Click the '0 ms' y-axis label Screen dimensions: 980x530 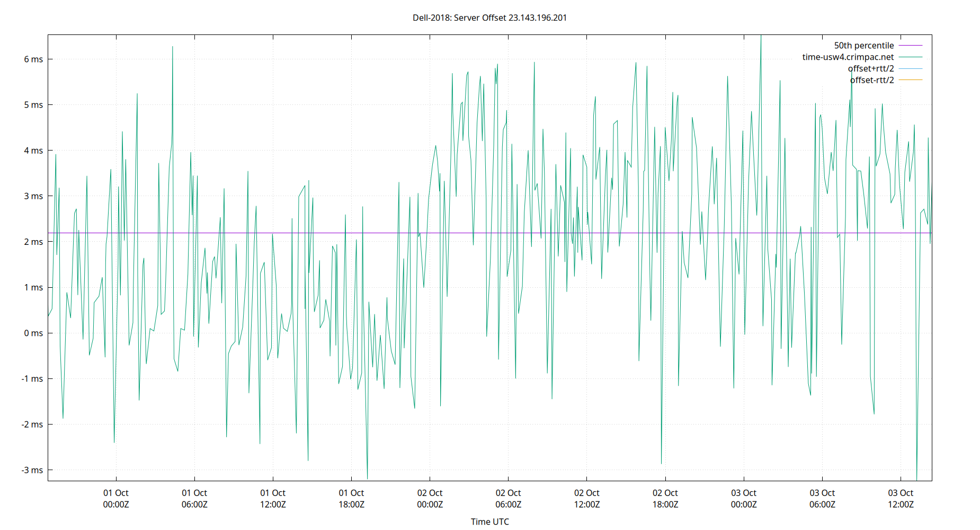coord(33,333)
